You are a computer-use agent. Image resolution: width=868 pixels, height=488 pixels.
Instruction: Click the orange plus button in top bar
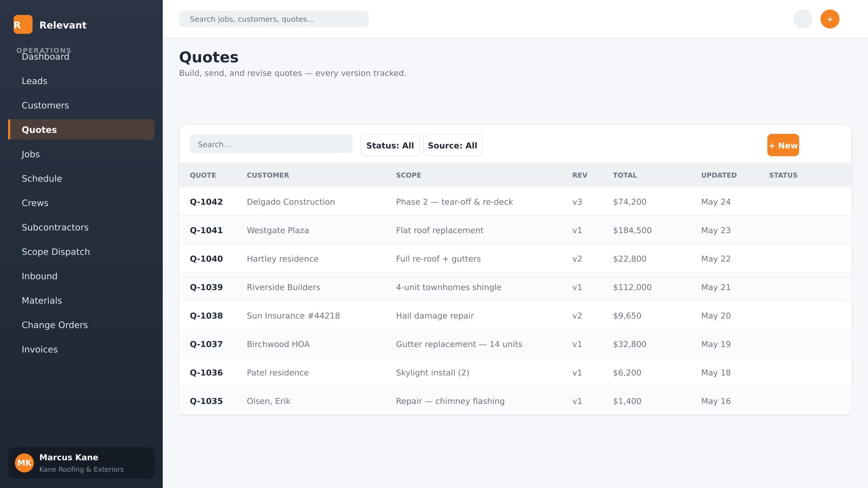point(830,19)
